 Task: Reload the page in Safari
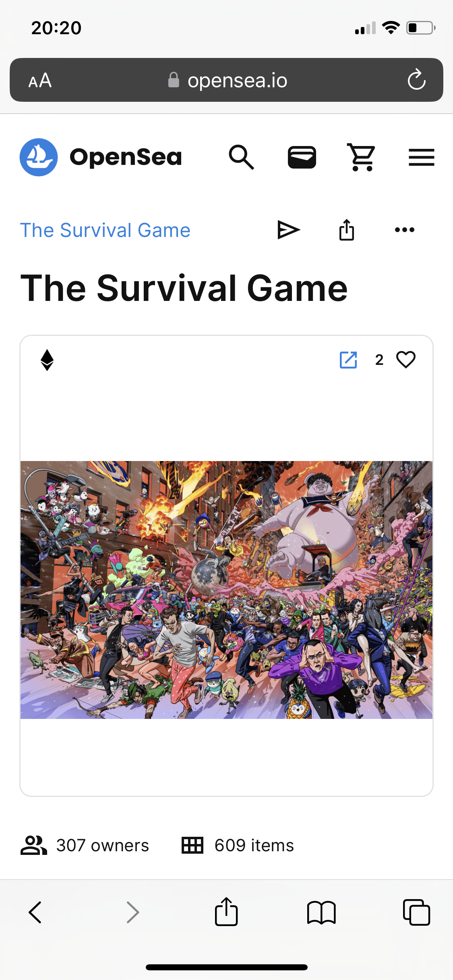(416, 80)
